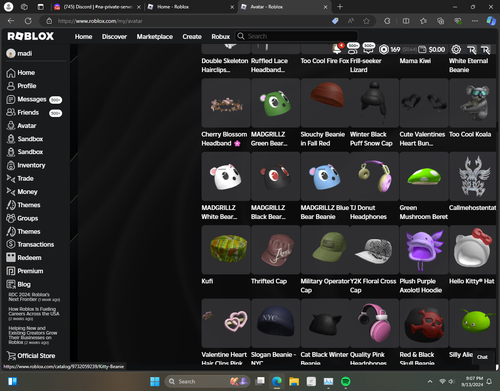The height and width of the screenshot is (391, 500).
Task: Open Home in the top navigation
Action: 83,37
